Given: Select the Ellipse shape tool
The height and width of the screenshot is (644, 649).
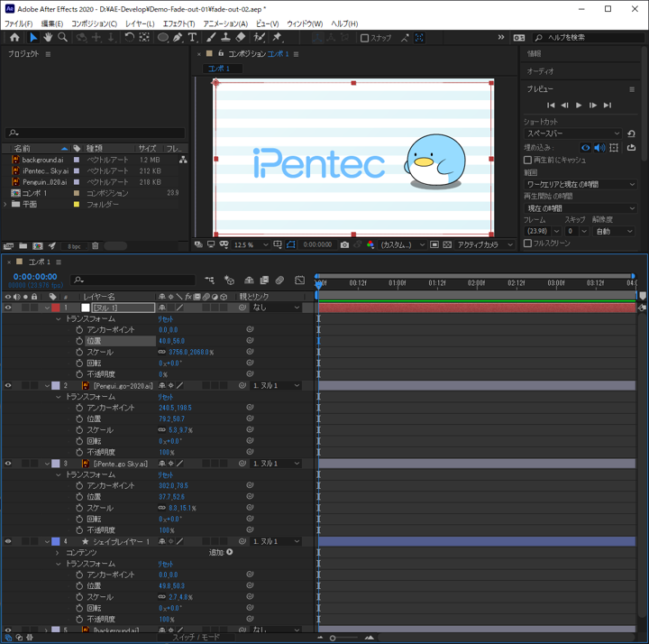Looking at the screenshot, I should click(163, 37).
